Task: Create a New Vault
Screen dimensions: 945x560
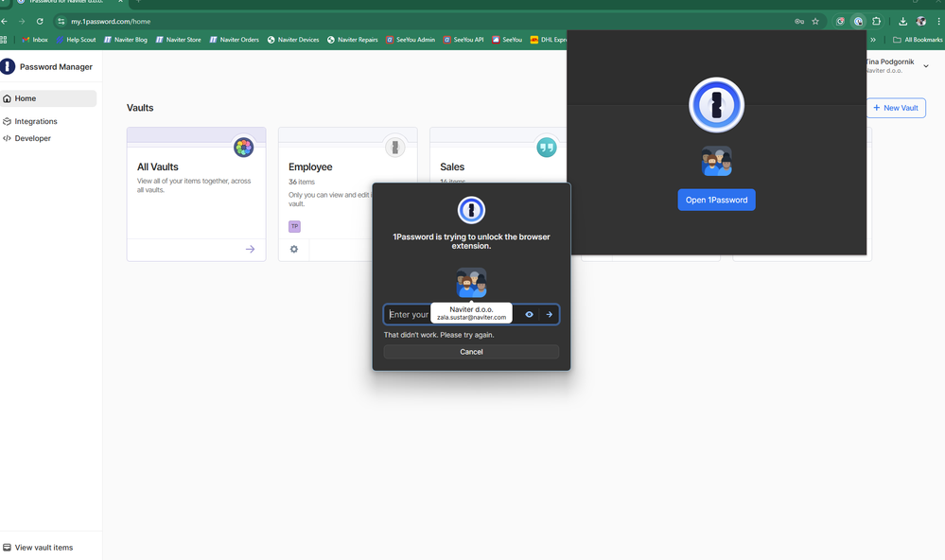Action: point(895,108)
